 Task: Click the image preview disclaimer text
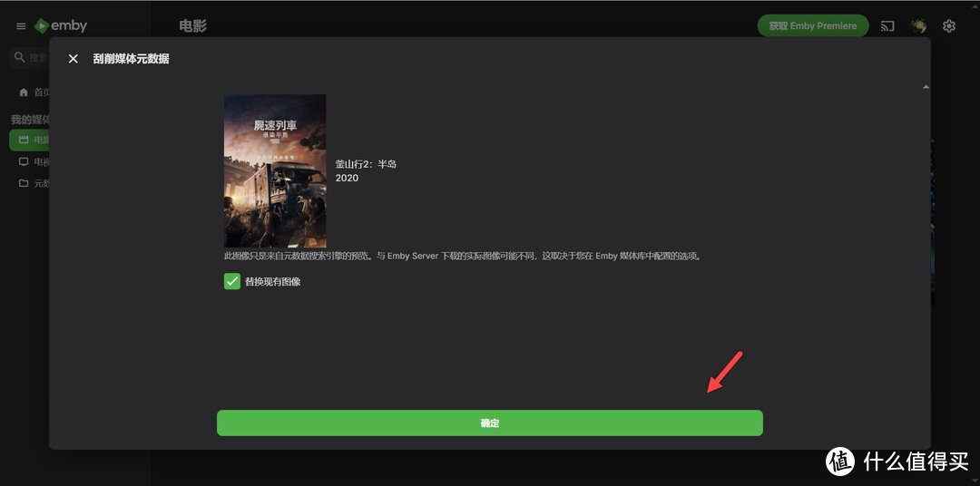(x=463, y=257)
